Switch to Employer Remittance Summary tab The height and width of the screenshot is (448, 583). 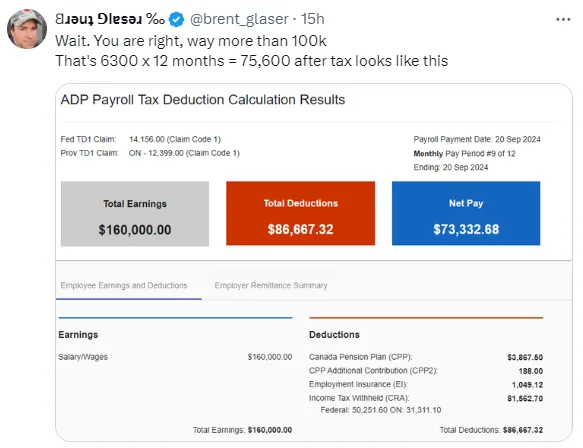click(271, 285)
